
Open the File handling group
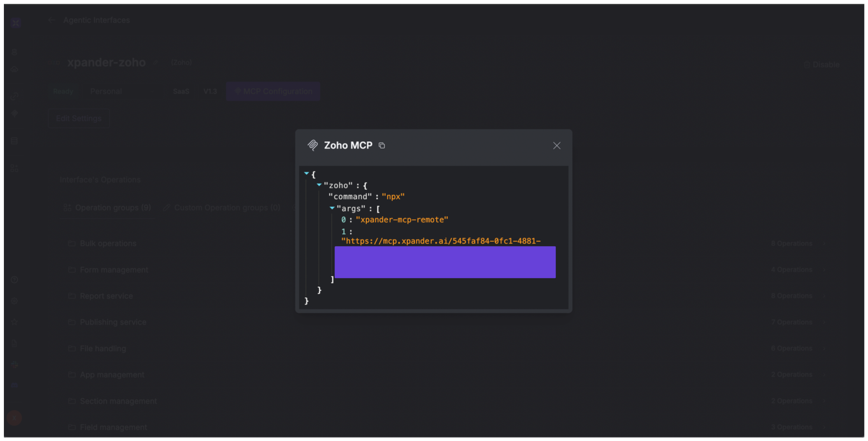coord(447,348)
